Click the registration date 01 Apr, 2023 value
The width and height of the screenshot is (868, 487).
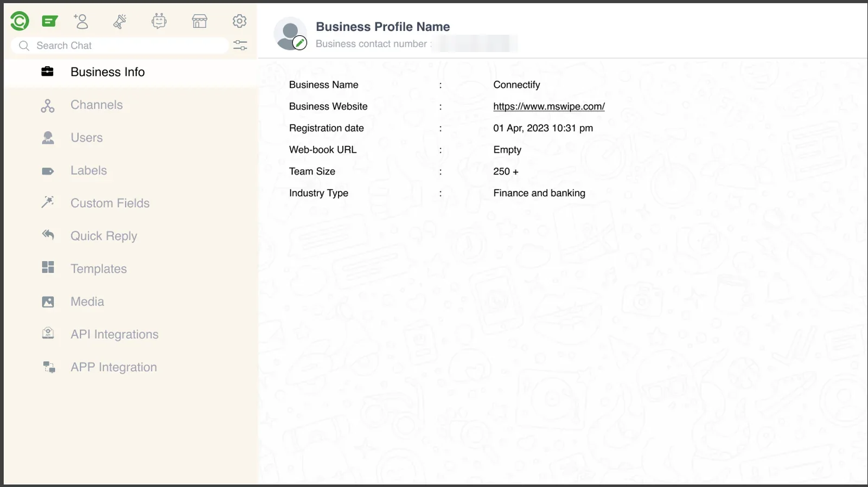[x=543, y=129]
